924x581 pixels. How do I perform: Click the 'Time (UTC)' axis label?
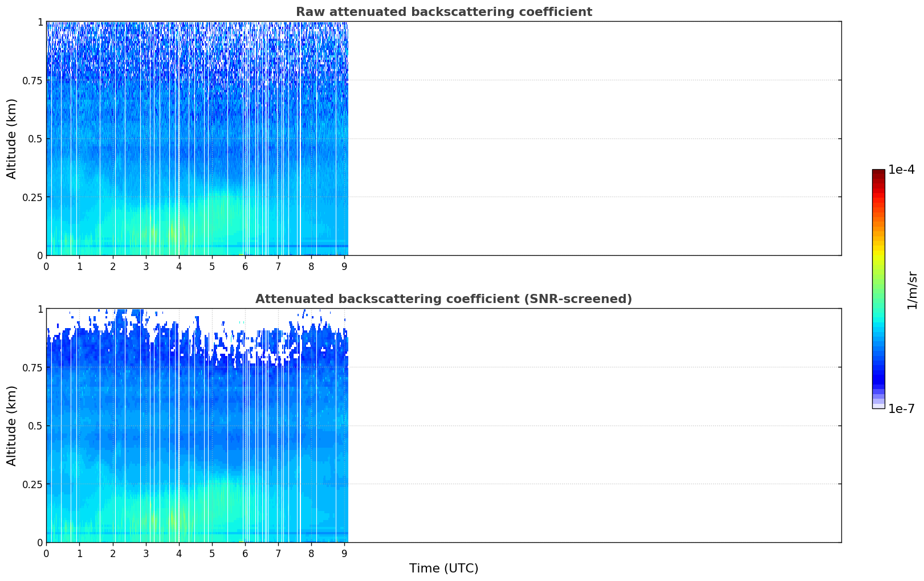click(x=443, y=568)
